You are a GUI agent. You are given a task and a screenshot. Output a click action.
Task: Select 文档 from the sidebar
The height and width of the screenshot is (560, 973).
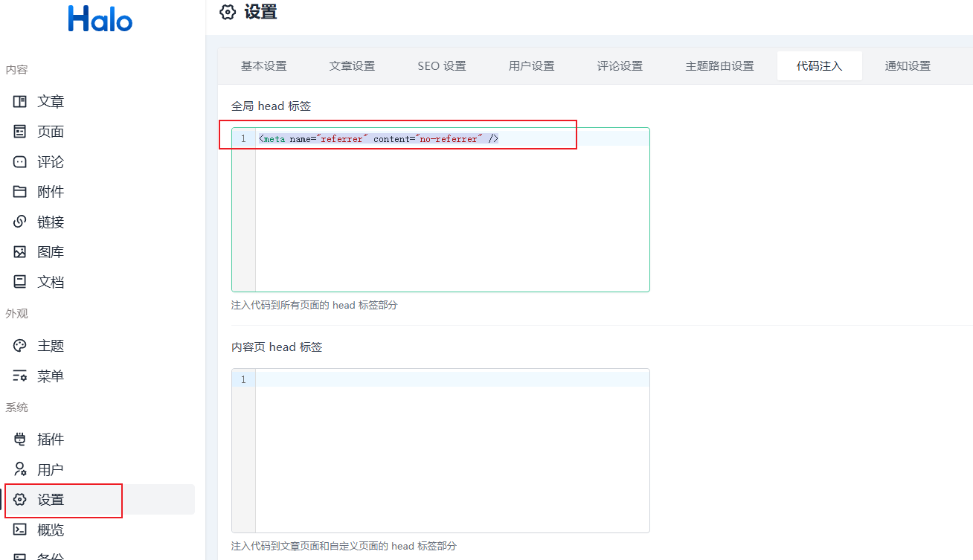point(51,282)
